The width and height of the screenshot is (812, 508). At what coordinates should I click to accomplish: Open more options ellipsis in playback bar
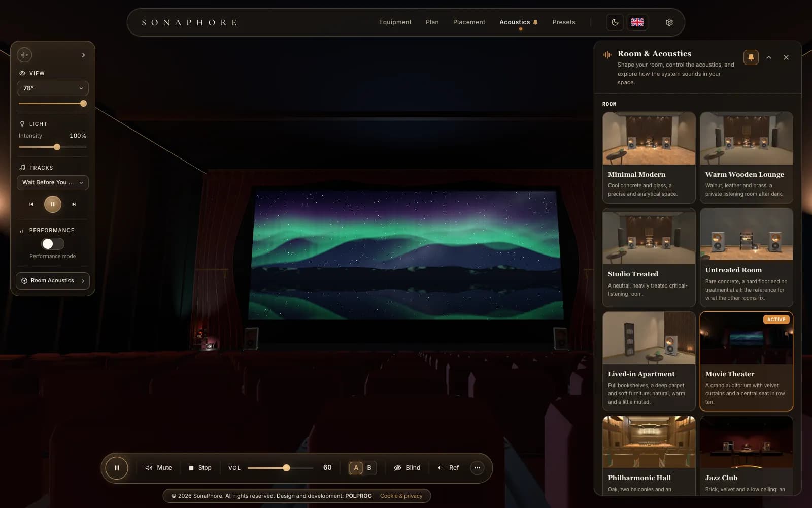click(477, 468)
